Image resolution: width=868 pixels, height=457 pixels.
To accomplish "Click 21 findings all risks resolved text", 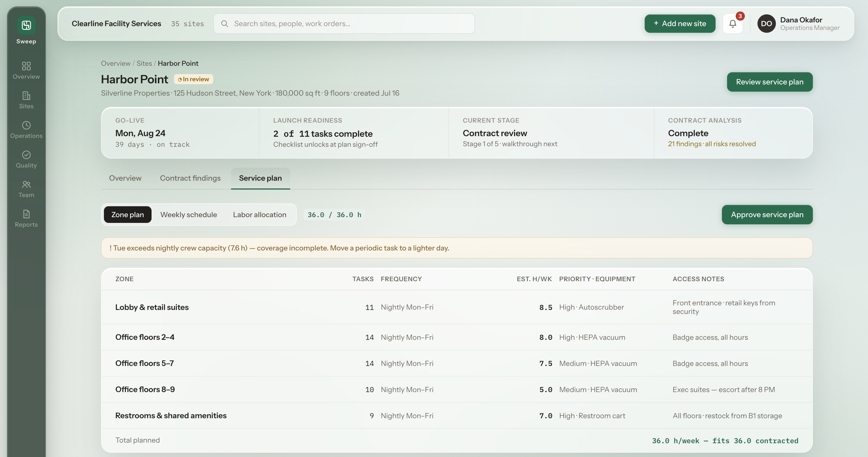I will (712, 144).
